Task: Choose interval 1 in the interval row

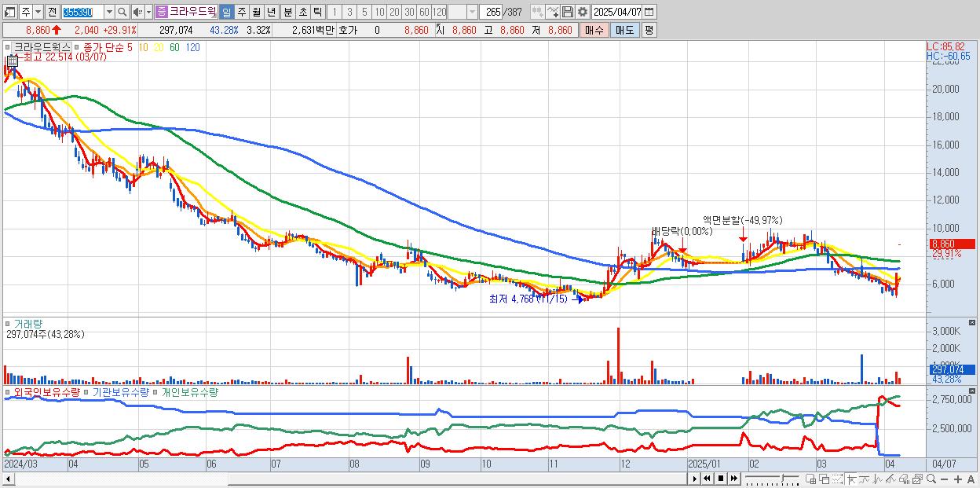Action: click(335, 12)
